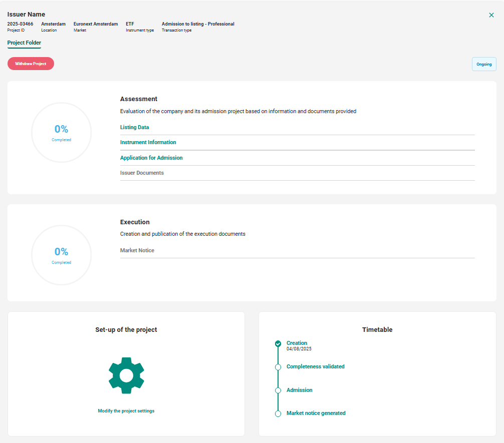Select the Creation checkmark timeline marker
This screenshot has height=443, width=504.
coord(278,344)
